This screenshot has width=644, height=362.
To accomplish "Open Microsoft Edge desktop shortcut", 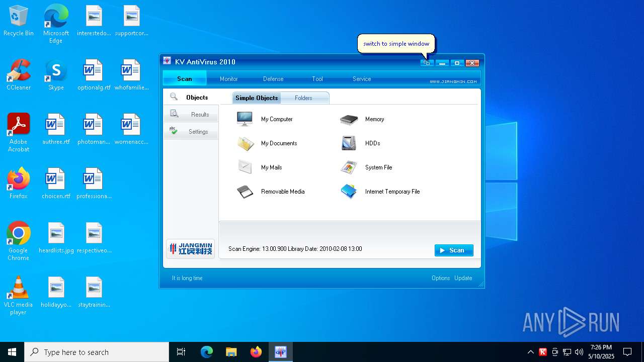I will click(x=56, y=24).
